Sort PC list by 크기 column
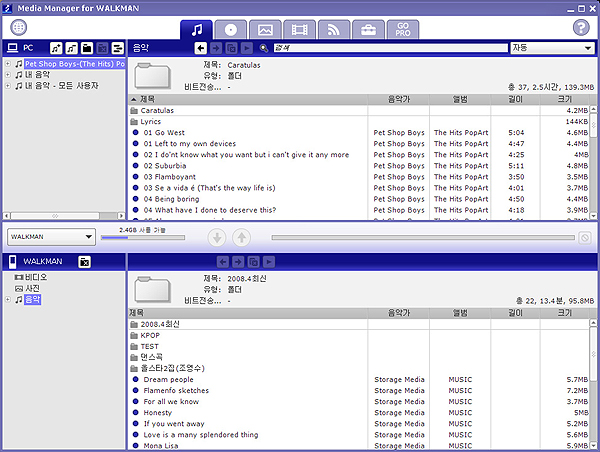This screenshot has width=600, height=452. point(564,100)
